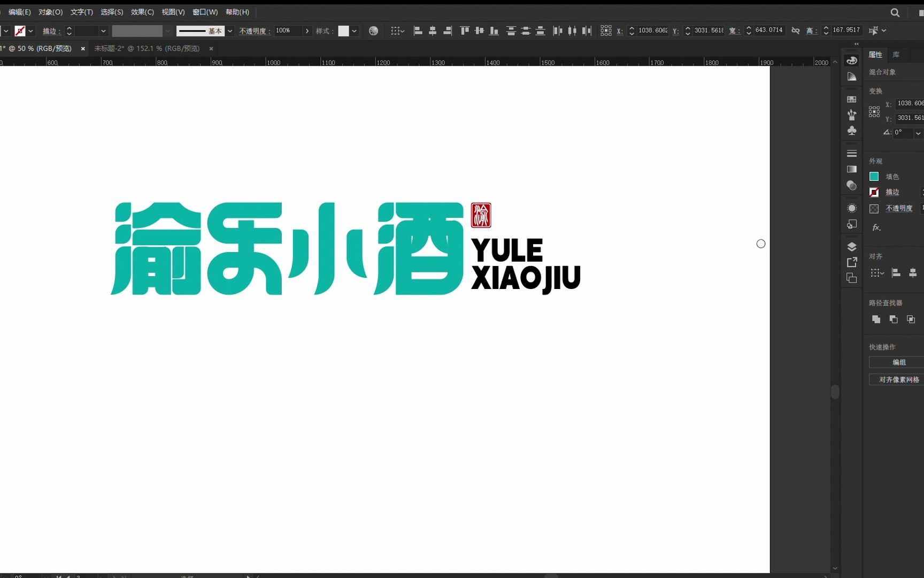Open the Color Guide panel icon
Image resolution: width=924 pixels, height=578 pixels.
coord(852,77)
